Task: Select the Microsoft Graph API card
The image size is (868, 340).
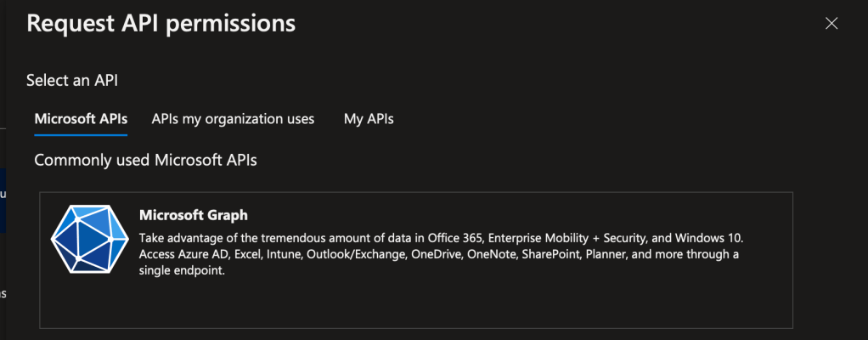Action: click(x=416, y=297)
